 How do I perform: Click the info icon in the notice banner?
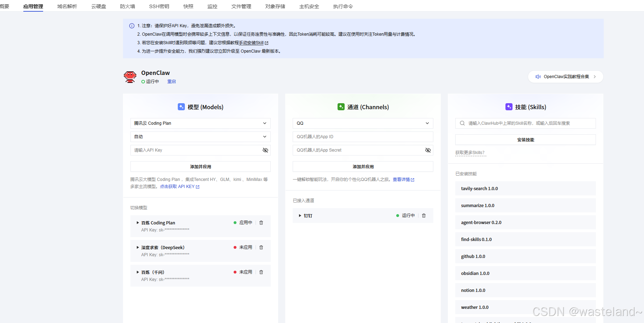131,25
